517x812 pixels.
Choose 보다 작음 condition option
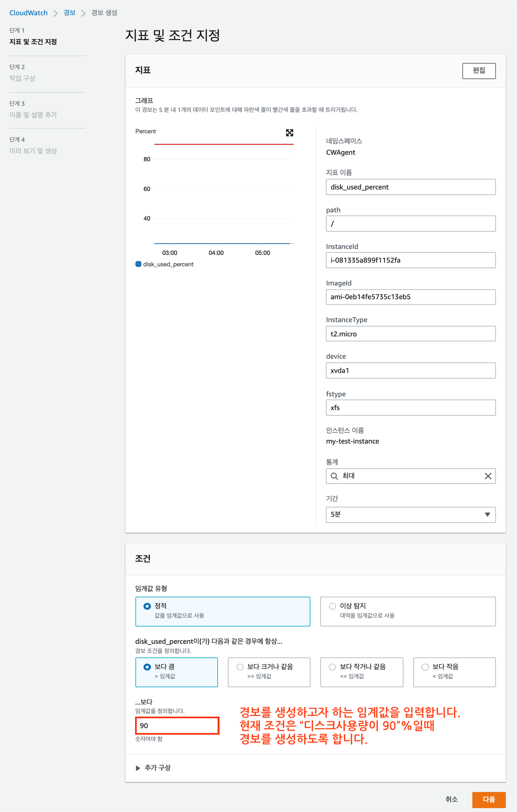point(425,667)
